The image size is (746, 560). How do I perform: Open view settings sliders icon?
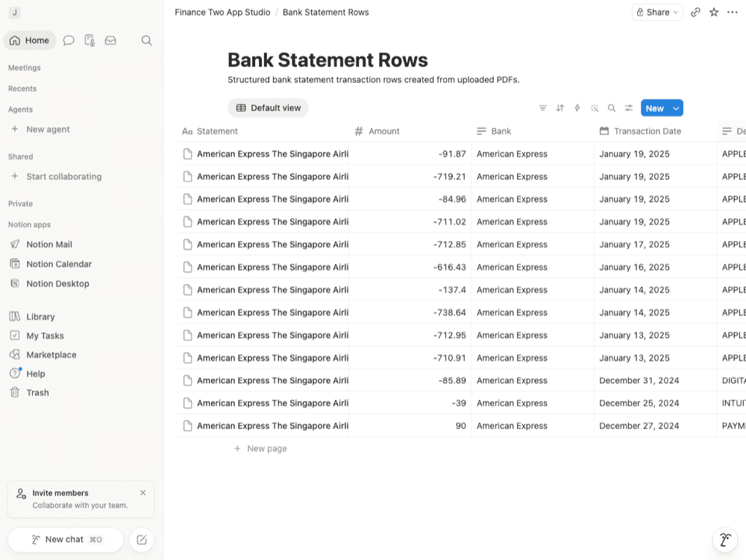point(628,108)
